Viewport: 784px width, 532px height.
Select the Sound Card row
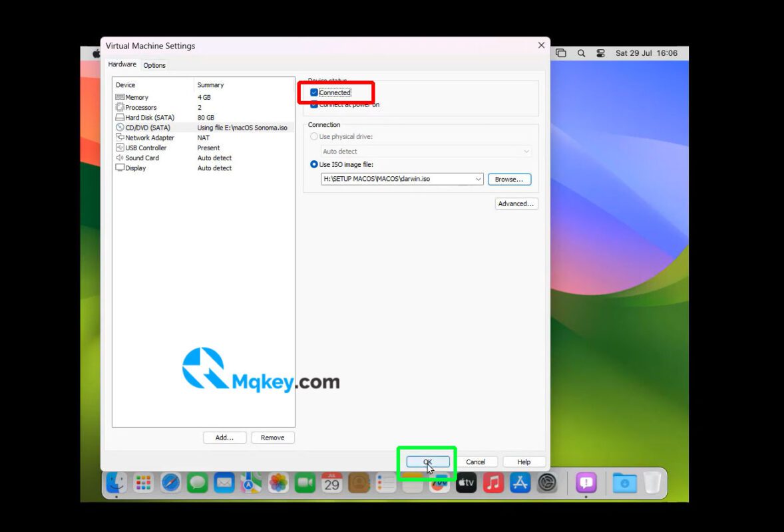click(204, 158)
